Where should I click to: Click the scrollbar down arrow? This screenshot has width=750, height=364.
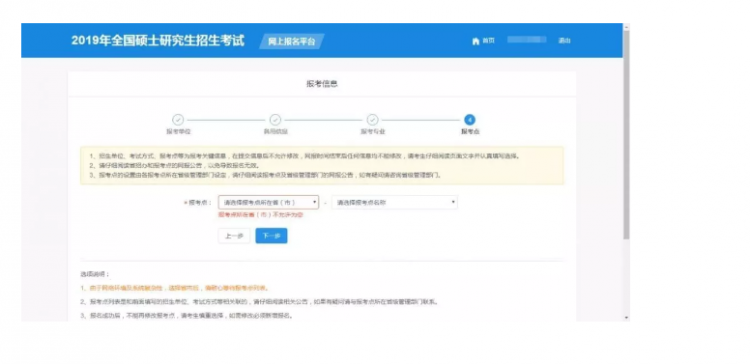(626, 318)
